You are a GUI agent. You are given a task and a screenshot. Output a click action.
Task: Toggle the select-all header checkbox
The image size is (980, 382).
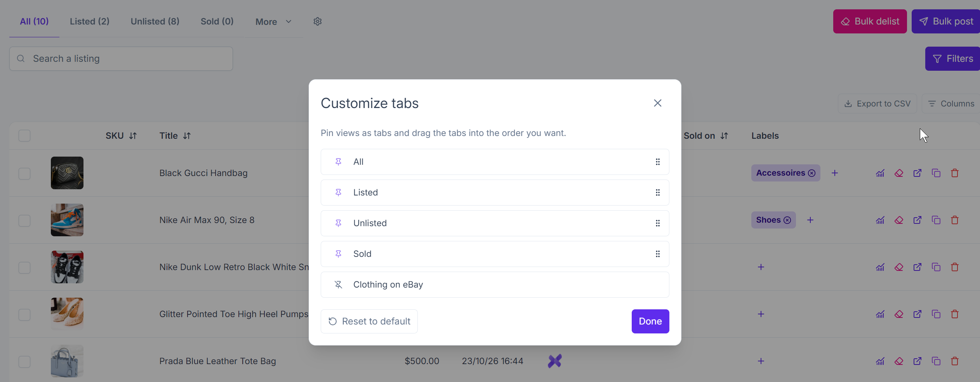24,136
